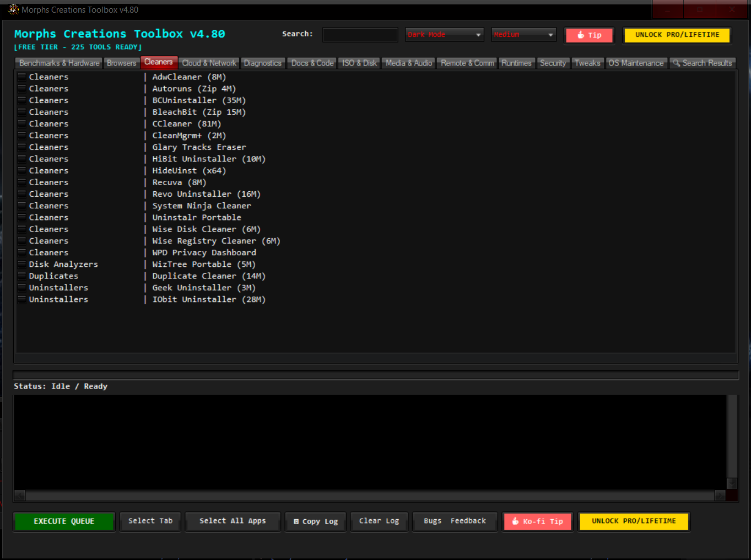This screenshot has height=560, width=751.
Task: Open the Cloud & Network tab
Action: point(209,63)
